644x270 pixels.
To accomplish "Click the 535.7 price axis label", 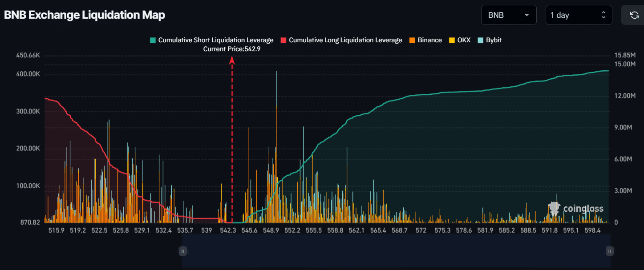I will click(185, 230).
